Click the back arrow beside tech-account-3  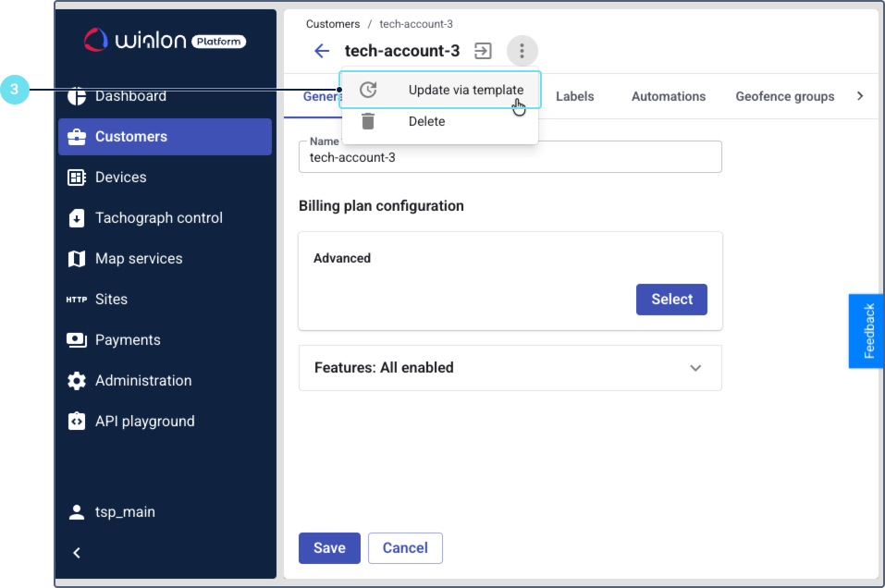(321, 51)
